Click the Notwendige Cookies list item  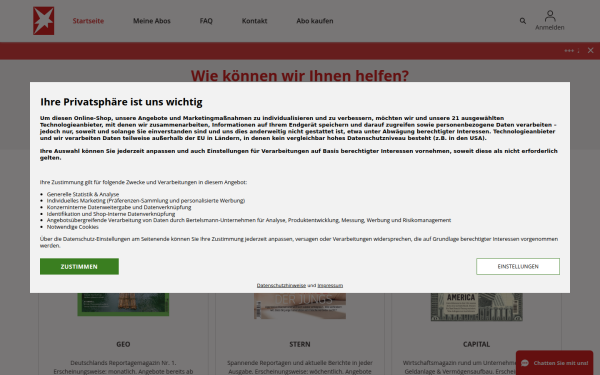[73, 227]
